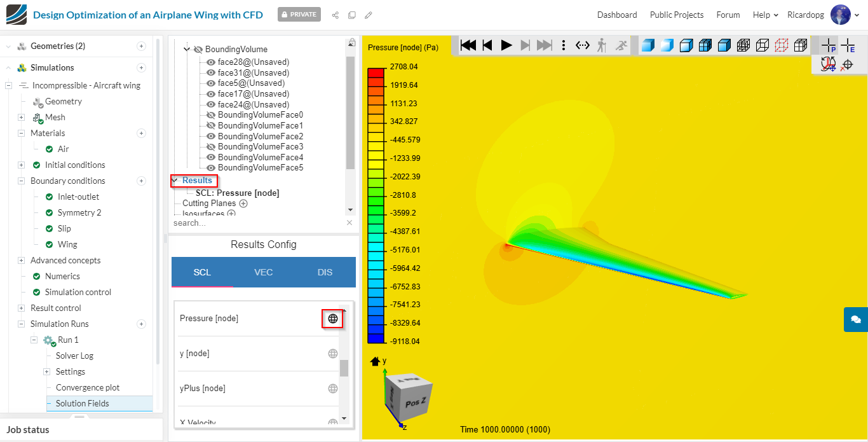Select the pick point crosshair P tool
868x442 pixels.
click(x=828, y=45)
